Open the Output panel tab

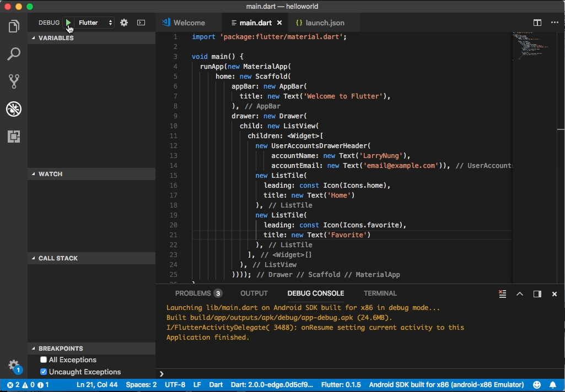coord(254,293)
